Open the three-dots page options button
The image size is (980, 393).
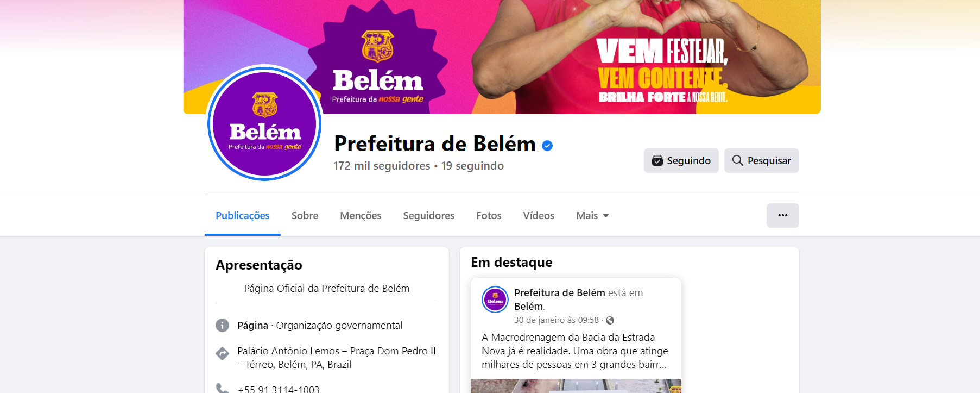point(782,215)
